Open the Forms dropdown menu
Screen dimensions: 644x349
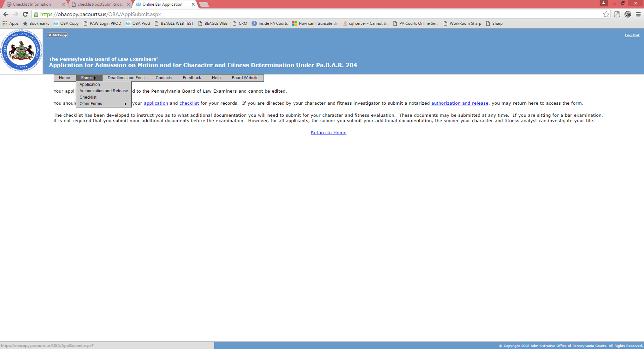tap(88, 78)
